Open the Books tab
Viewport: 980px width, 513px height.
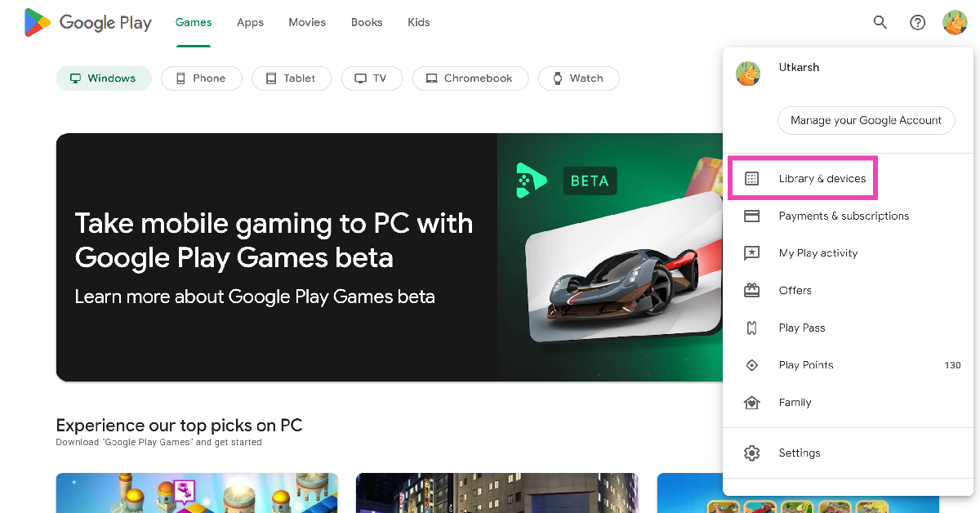tap(367, 23)
